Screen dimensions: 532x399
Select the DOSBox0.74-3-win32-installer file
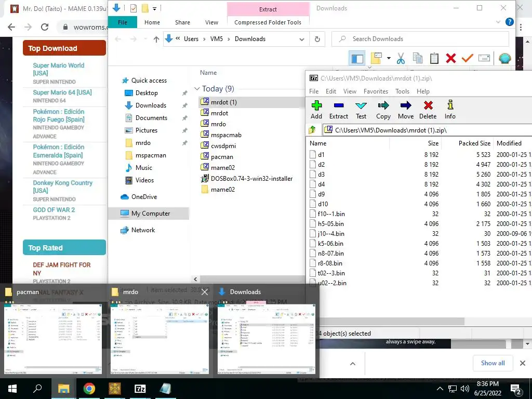[251, 179]
